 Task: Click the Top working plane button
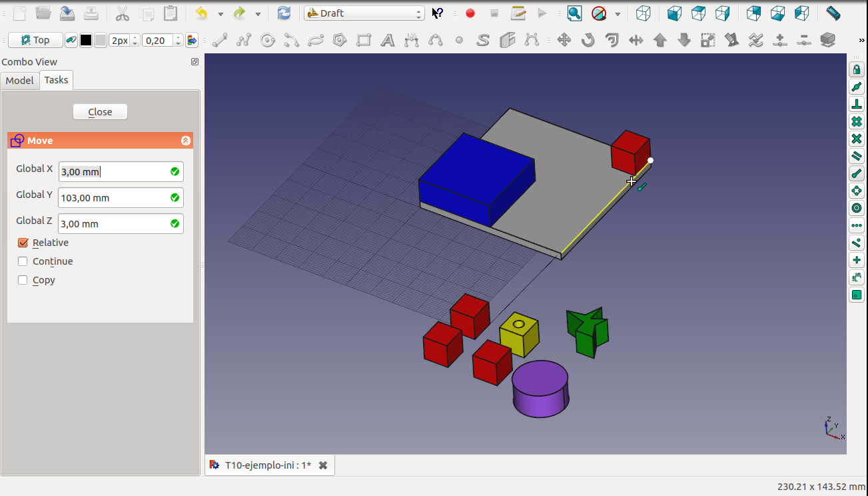35,41
